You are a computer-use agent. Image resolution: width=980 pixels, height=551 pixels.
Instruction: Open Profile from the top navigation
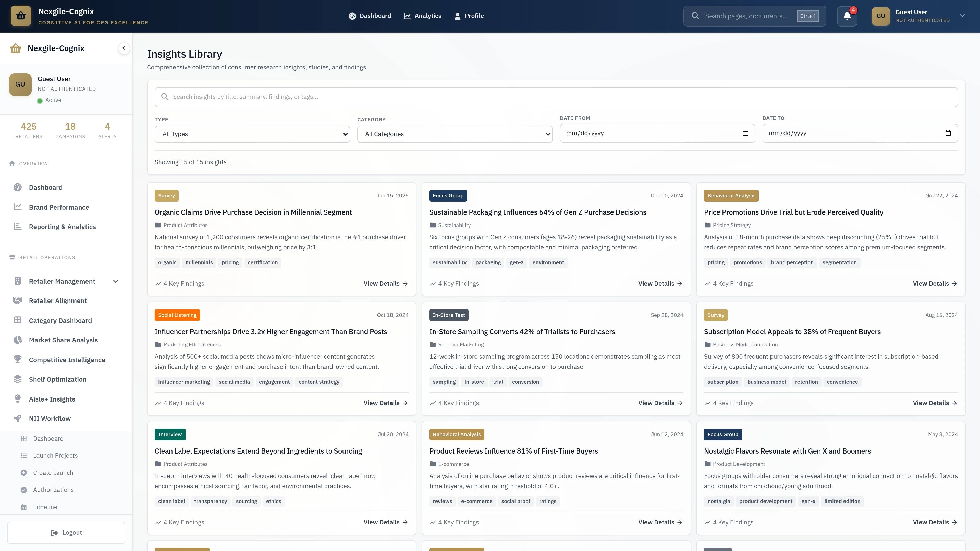point(469,16)
